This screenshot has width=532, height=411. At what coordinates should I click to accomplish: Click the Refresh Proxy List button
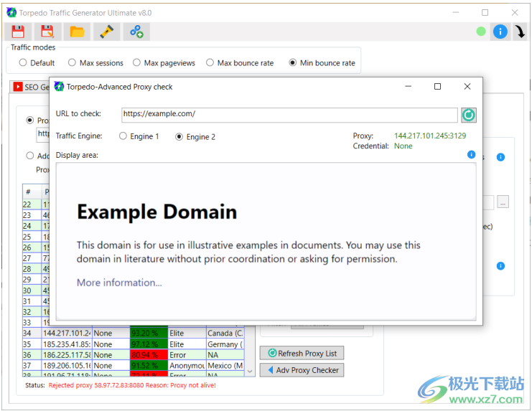pos(302,353)
